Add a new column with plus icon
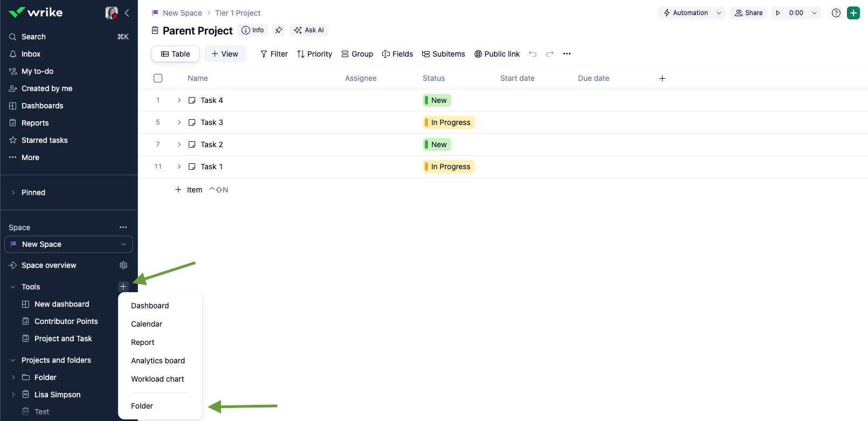This screenshot has height=421, width=868. pyautogui.click(x=662, y=79)
